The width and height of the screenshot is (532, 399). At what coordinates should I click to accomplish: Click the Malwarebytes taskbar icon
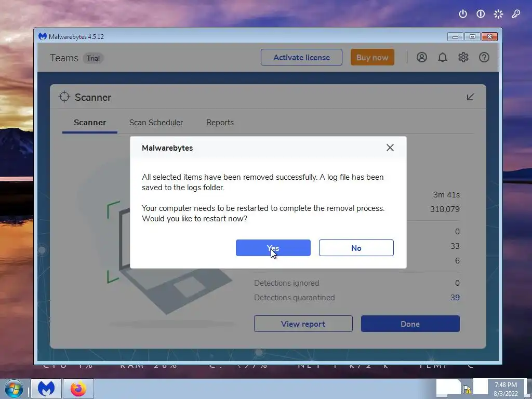46,389
